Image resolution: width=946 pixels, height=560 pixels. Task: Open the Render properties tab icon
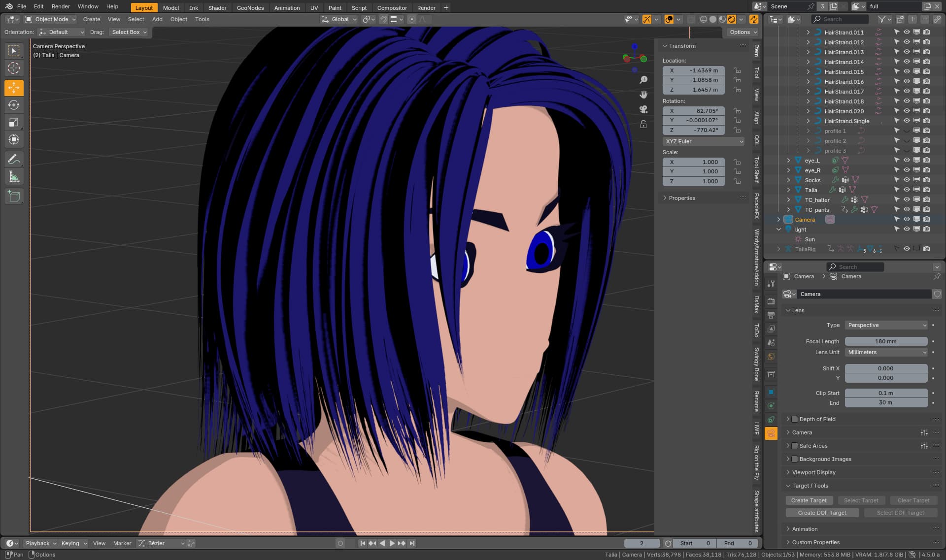pyautogui.click(x=771, y=301)
